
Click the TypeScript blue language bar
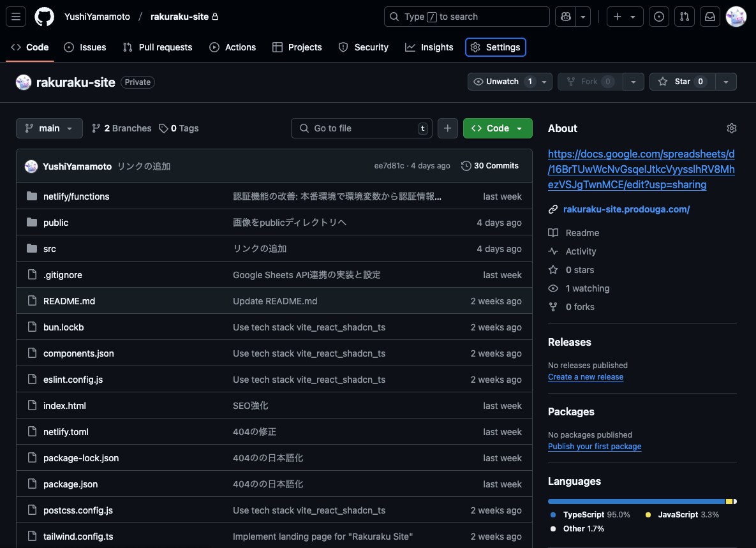[637, 501]
